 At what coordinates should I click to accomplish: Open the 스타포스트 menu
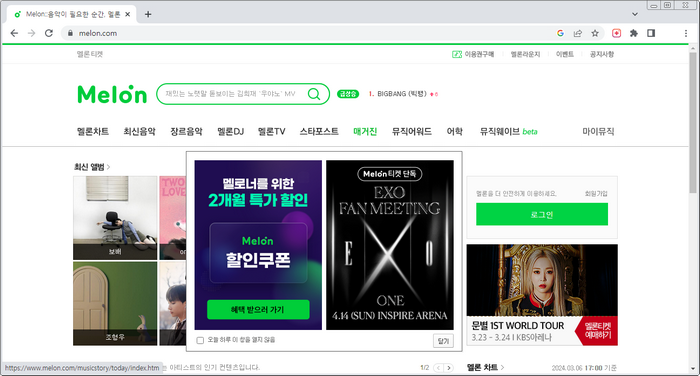coord(319,131)
